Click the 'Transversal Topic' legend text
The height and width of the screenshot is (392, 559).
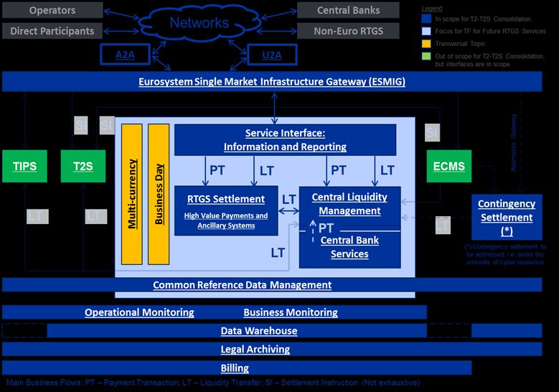[460, 44]
